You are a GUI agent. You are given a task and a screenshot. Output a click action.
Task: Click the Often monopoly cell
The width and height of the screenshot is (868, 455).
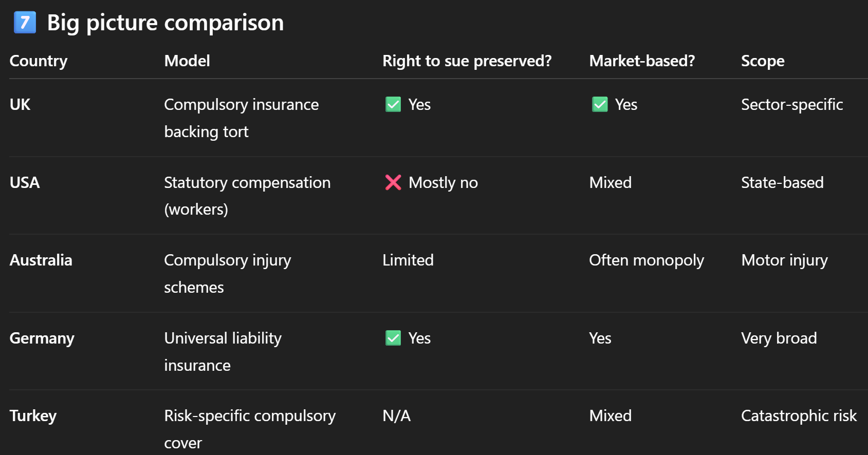(647, 260)
